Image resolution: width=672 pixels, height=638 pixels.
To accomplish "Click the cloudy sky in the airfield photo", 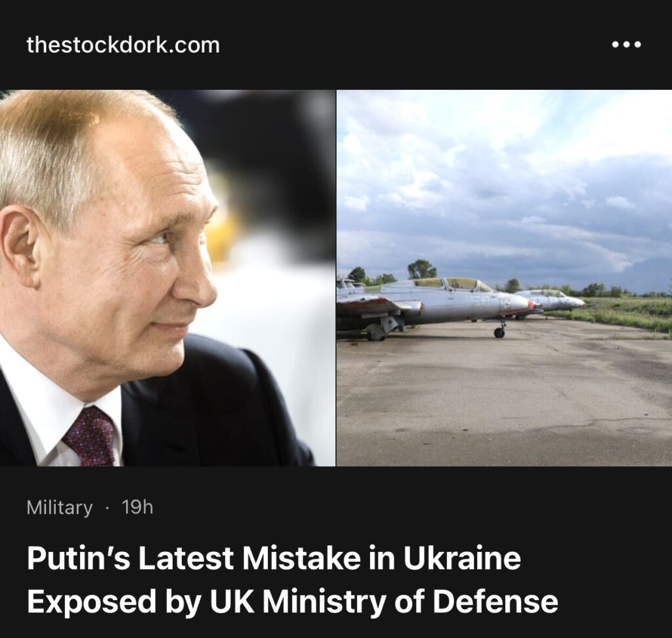I will click(505, 180).
